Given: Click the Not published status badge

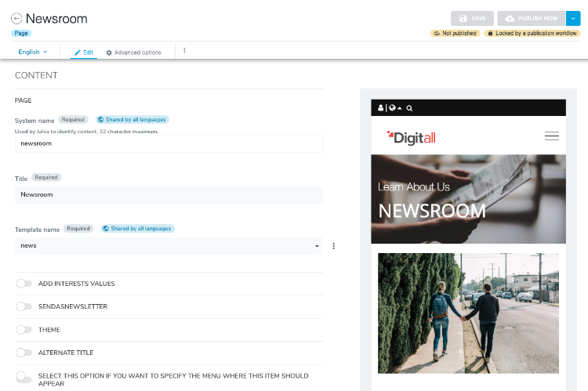Looking at the screenshot, I should [456, 34].
